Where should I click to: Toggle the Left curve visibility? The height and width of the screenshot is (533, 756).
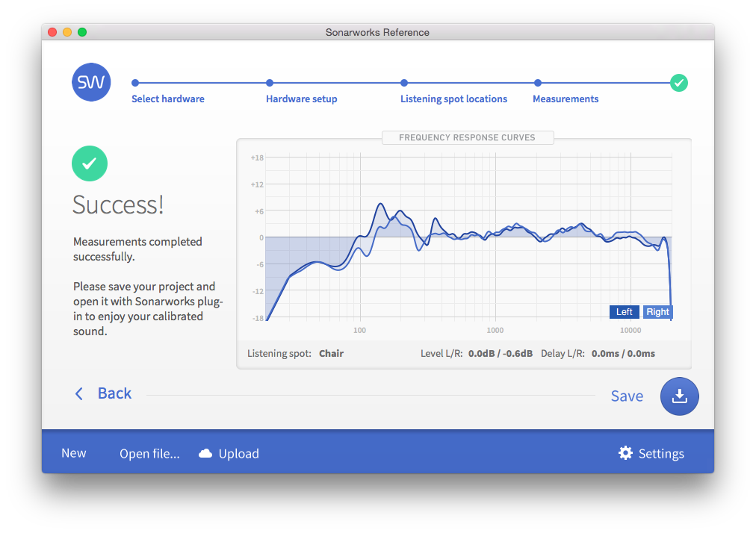click(624, 312)
